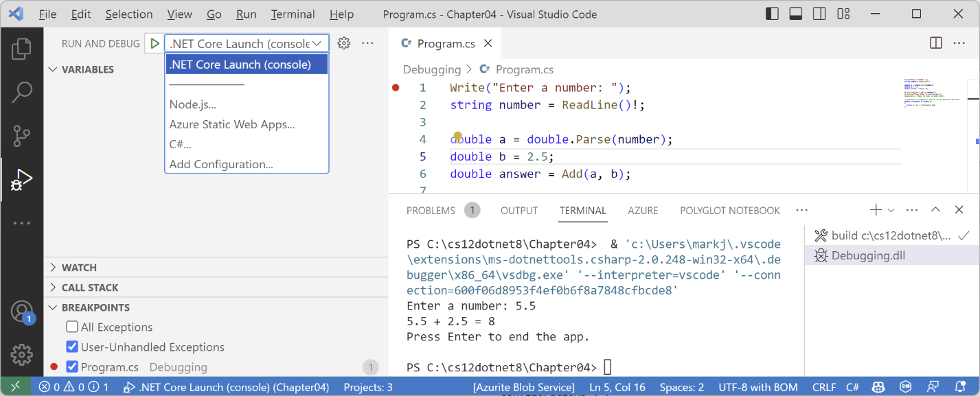The image size is (980, 396).
Task: Click the lightbulb code action icon
Action: [457, 136]
